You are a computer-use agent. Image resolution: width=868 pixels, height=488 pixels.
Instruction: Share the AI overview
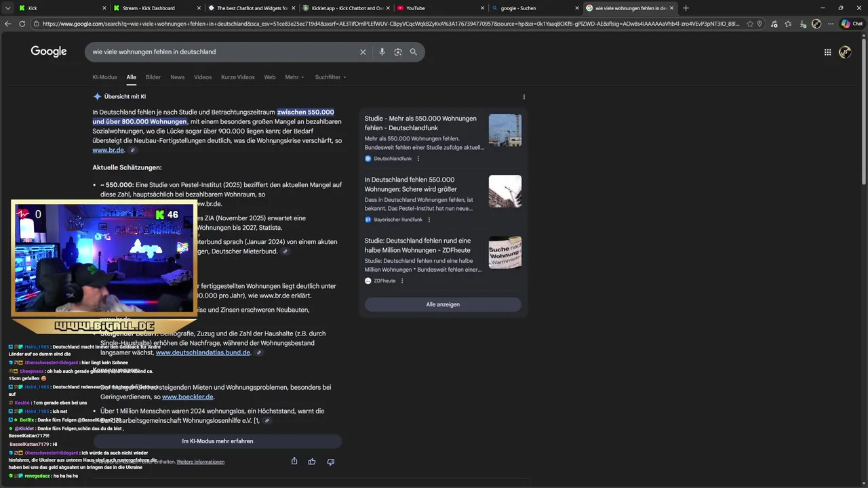coord(294,462)
